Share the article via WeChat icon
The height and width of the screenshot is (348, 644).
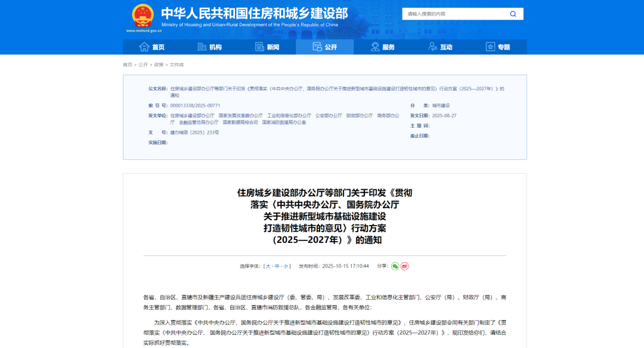pos(395,266)
